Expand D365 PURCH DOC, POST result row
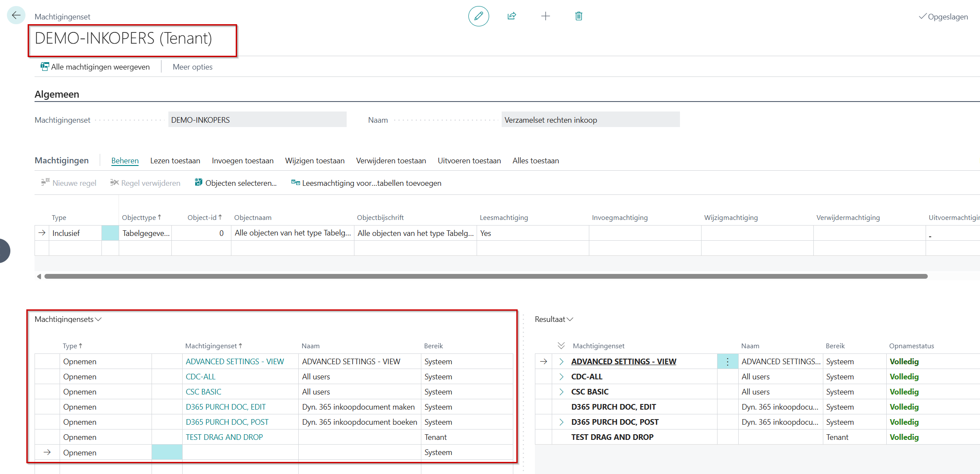 click(561, 422)
